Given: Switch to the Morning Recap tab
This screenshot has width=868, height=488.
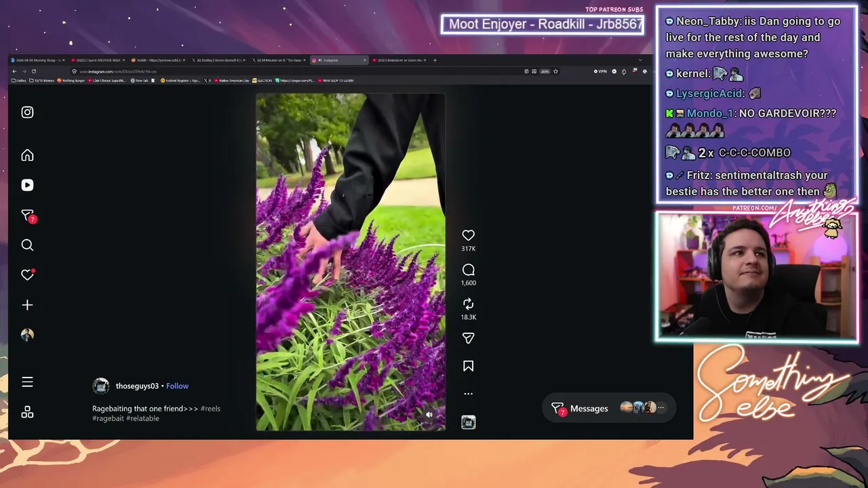Looking at the screenshot, I should pyautogui.click(x=37, y=60).
